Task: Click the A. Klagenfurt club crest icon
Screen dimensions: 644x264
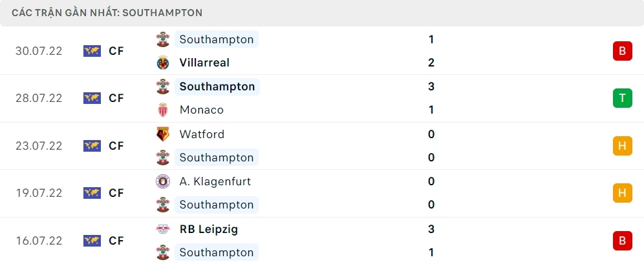Action: pos(162,181)
